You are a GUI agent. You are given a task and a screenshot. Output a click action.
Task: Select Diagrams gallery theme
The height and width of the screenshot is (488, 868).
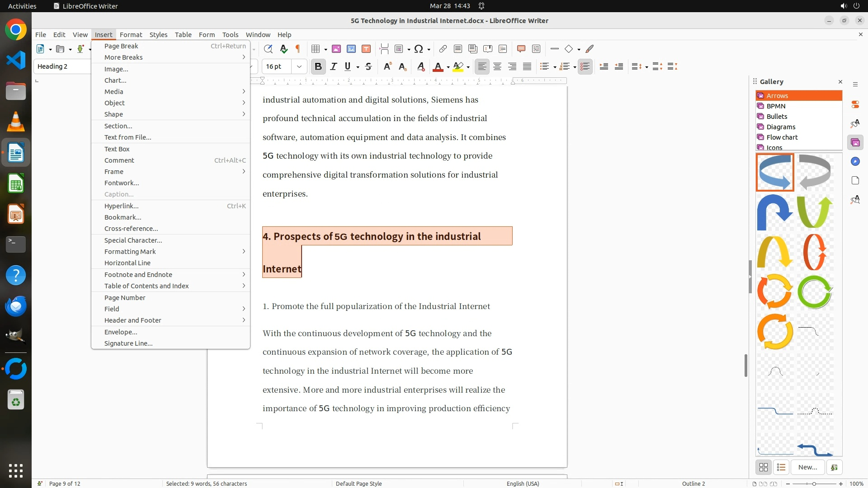[781, 127]
